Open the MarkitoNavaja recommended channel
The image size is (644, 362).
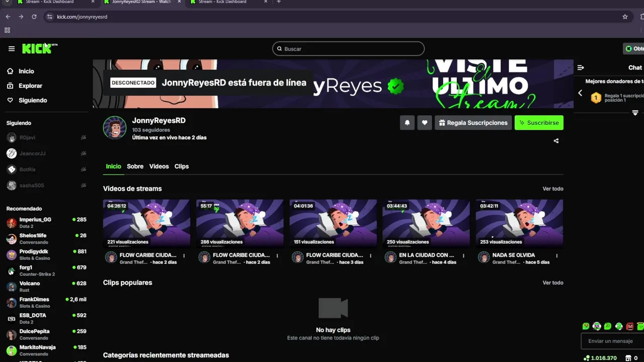tap(46, 350)
